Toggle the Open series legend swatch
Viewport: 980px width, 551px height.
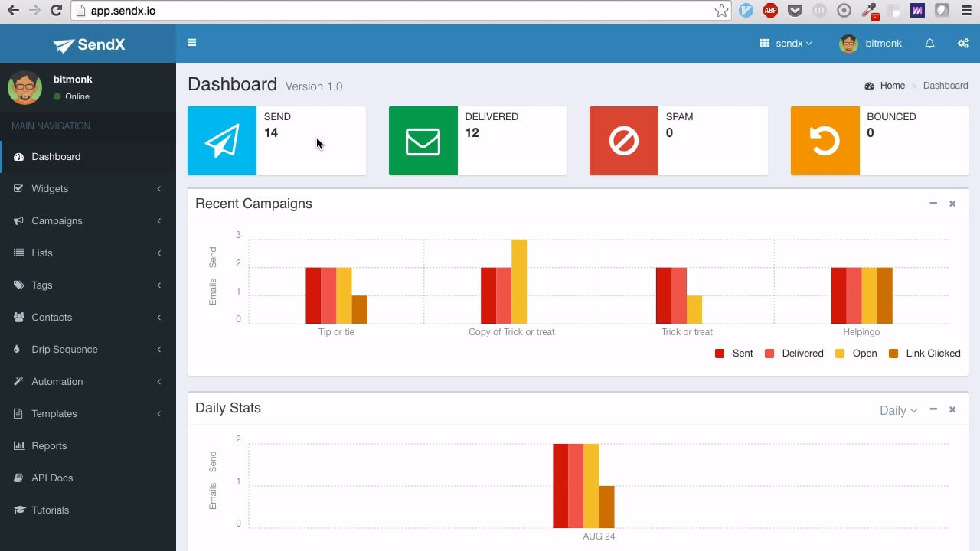click(x=840, y=354)
